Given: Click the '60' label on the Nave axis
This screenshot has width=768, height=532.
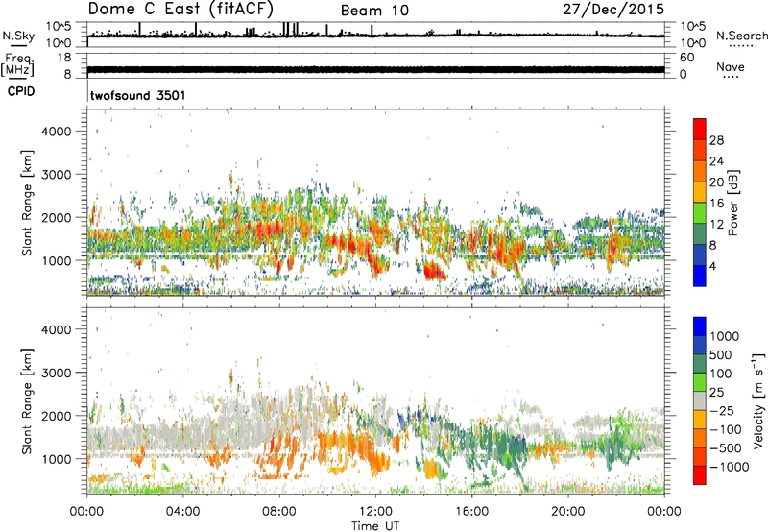Looking at the screenshot, I should [687, 58].
